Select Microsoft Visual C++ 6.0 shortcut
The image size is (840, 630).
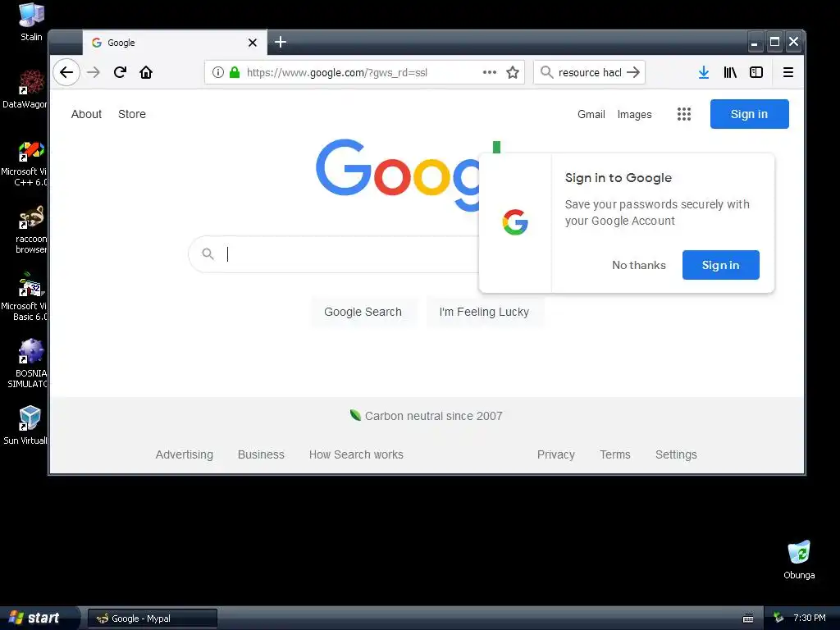25,163
